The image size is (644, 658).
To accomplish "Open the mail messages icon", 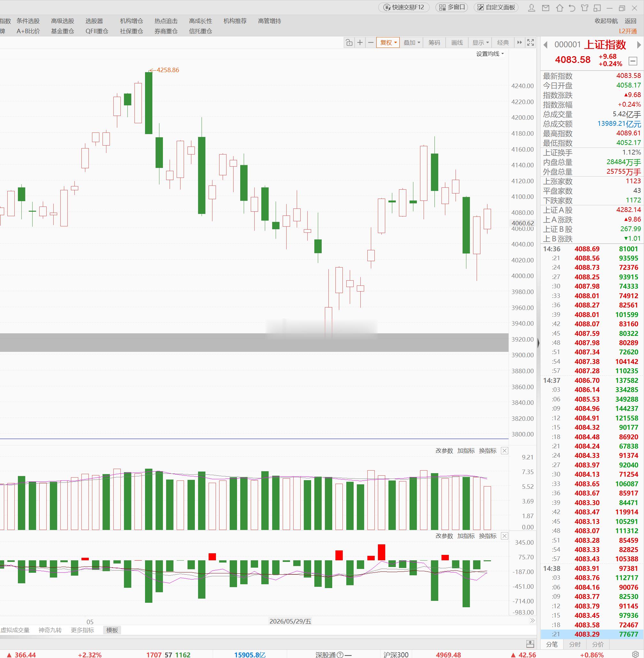I will point(546,7).
